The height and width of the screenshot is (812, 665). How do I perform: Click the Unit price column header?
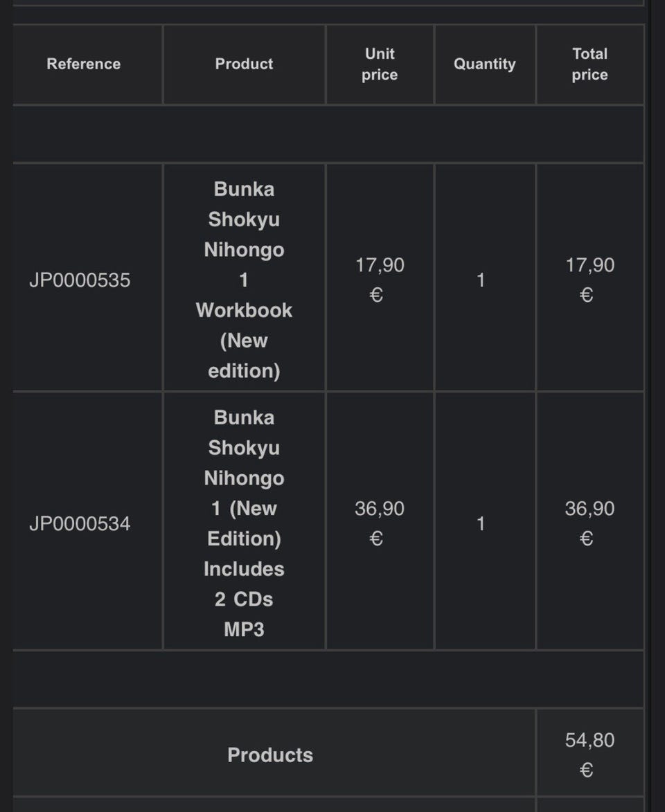pyautogui.click(x=380, y=64)
